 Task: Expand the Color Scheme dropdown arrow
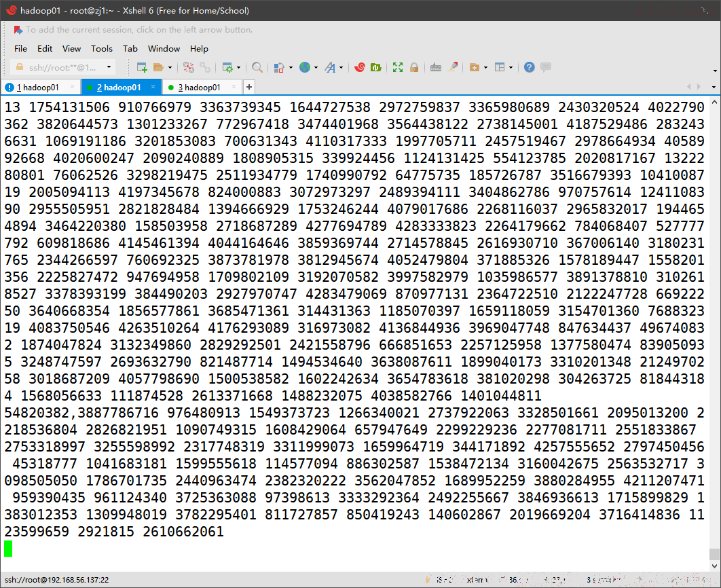point(291,68)
